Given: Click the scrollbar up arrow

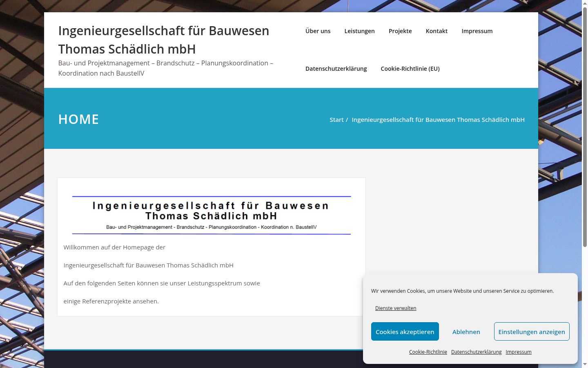Looking at the screenshot, I should click(x=585, y=3).
